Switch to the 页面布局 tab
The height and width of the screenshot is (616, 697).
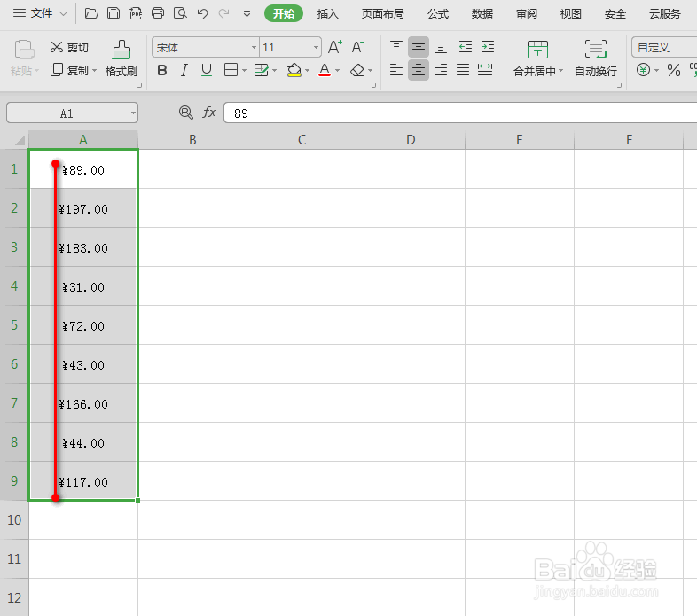(383, 14)
